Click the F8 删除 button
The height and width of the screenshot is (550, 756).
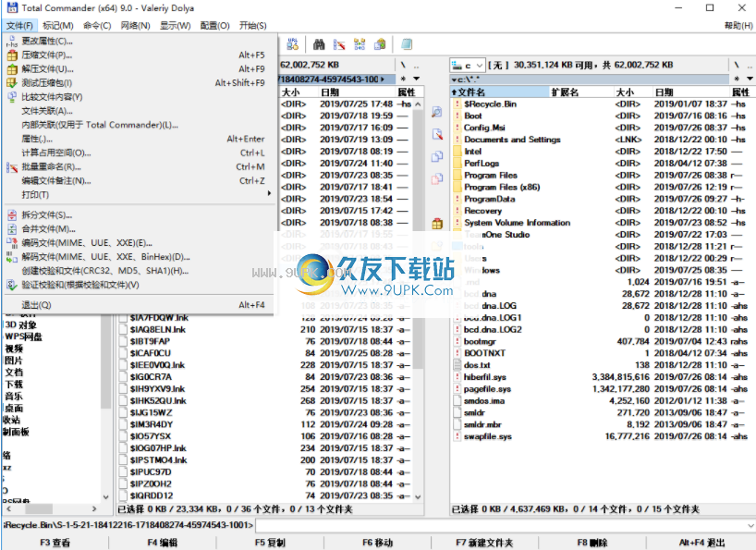coord(592,543)
